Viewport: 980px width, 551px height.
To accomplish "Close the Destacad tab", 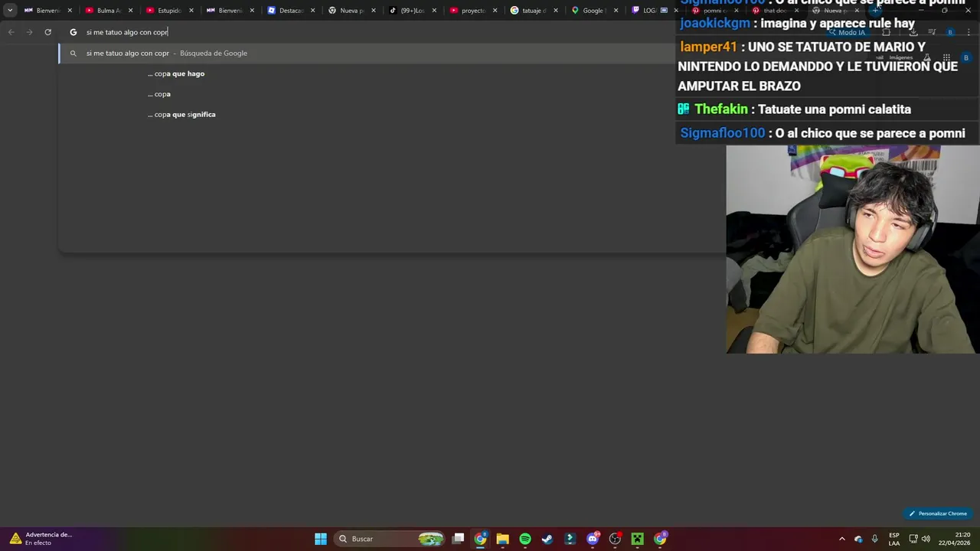I will (x=312, y=11).
